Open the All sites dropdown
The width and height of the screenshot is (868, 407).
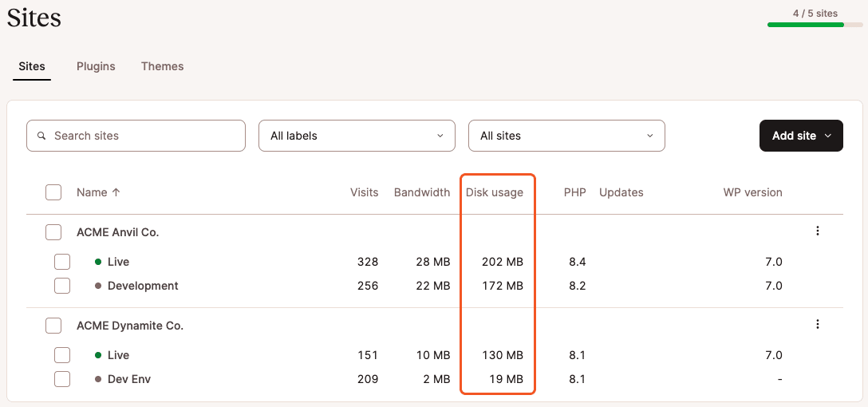(566, 136)
